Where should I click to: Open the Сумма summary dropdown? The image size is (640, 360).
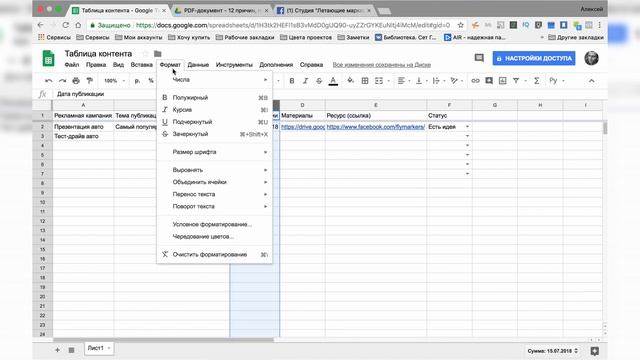[553, 351]
